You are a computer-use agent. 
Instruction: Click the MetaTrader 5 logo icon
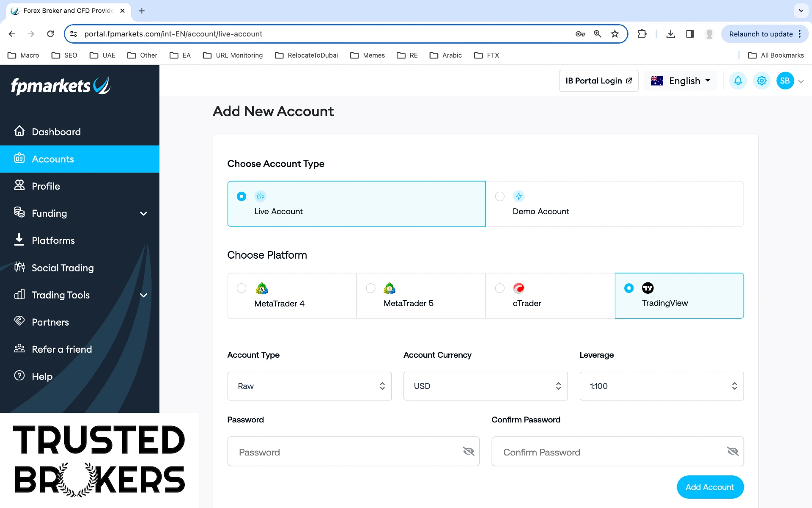[x=390, y=288]
